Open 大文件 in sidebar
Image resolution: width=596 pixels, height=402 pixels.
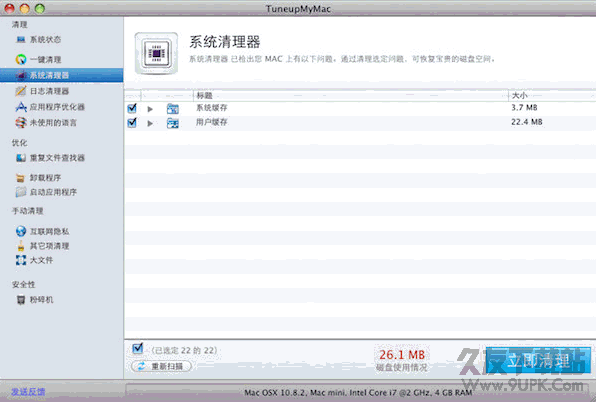click(41, 260)
